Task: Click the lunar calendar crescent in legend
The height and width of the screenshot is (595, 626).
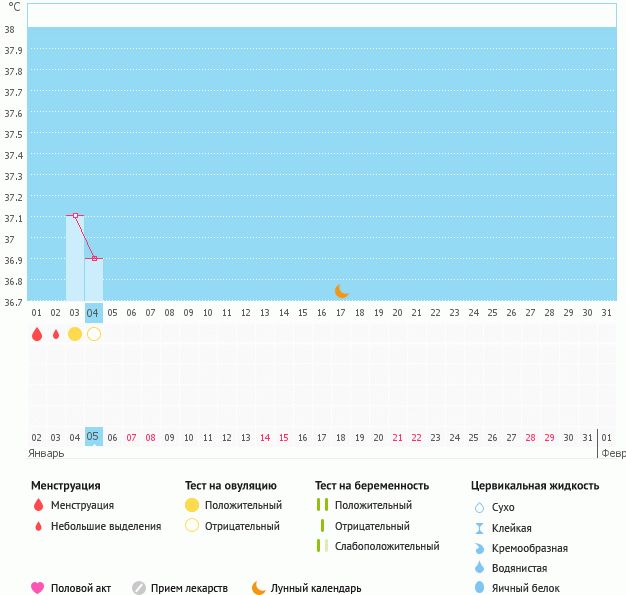Action: click(259, 588)
